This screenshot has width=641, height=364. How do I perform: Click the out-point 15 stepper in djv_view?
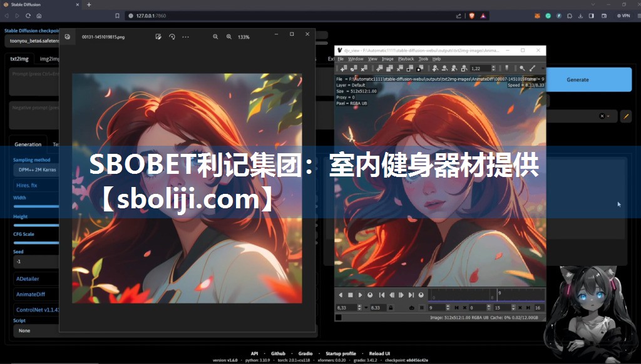pyautogui.click(x=513, y=308)
